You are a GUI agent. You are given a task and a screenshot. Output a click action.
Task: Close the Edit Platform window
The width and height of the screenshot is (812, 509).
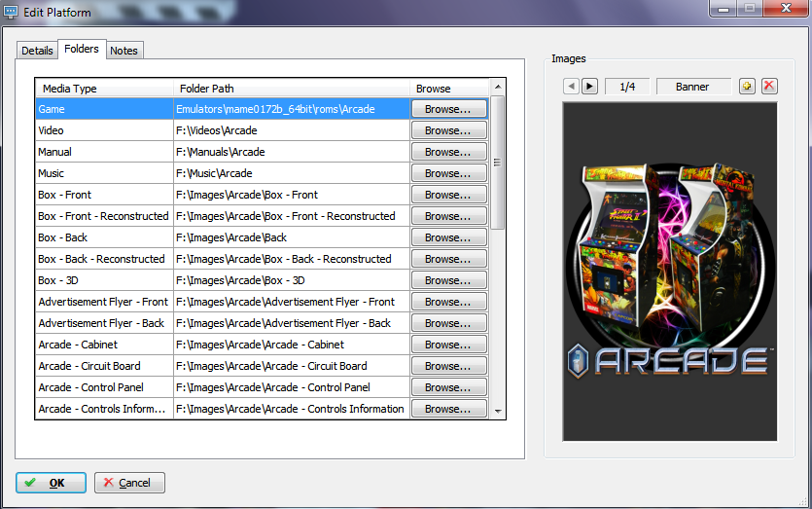pos(786,9)
